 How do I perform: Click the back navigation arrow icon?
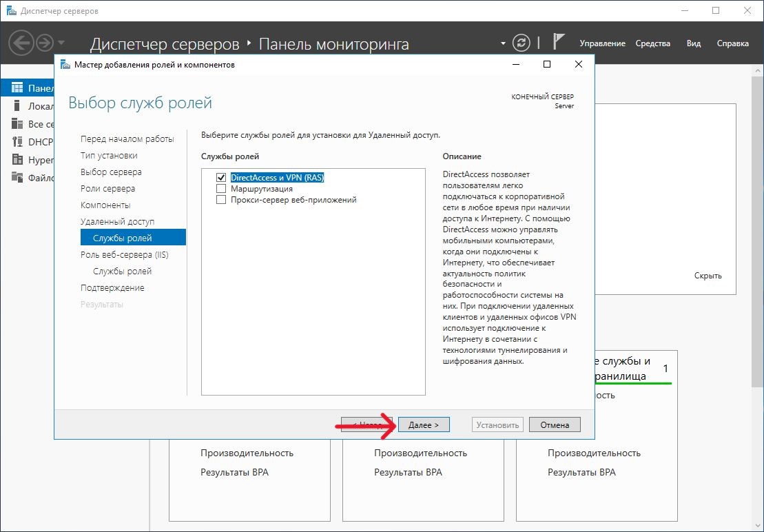pyautogui.click(x=21, y=43)
